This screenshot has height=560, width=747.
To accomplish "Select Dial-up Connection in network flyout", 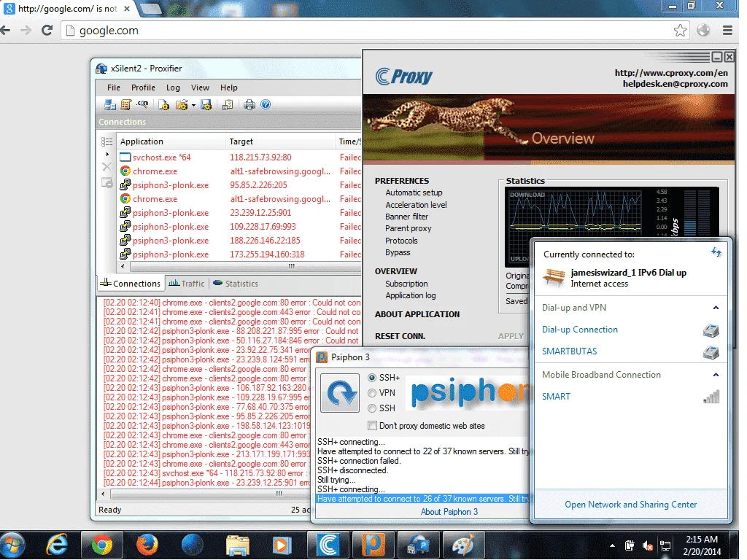I will (579, 330).
